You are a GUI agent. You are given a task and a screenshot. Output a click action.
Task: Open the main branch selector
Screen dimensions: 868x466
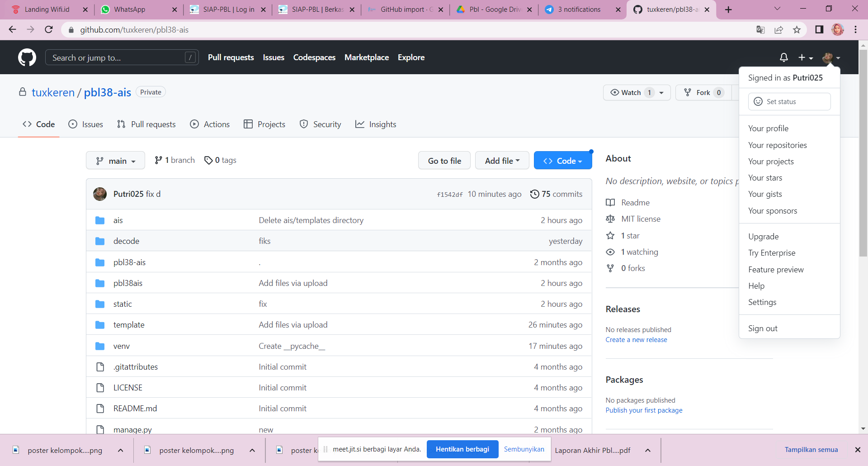click(x=115, y=161)
